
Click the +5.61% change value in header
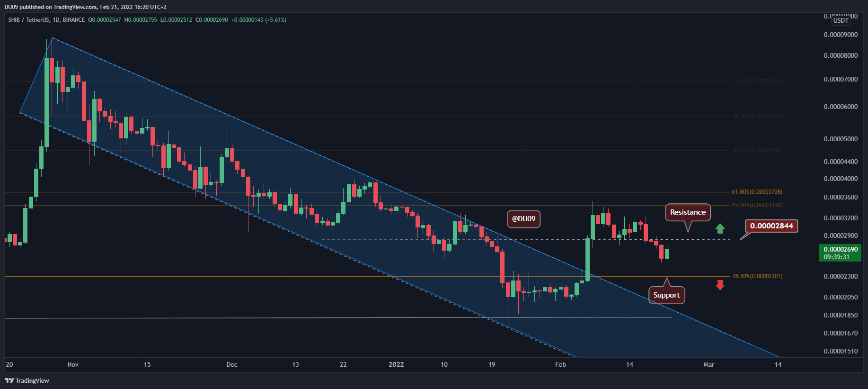coord(275,20)
